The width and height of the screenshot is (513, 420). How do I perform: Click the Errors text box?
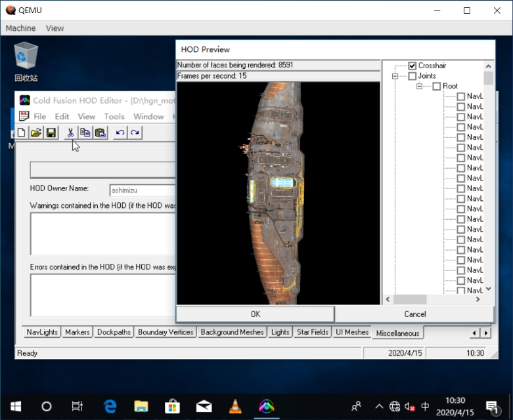(x=103, y=295)
